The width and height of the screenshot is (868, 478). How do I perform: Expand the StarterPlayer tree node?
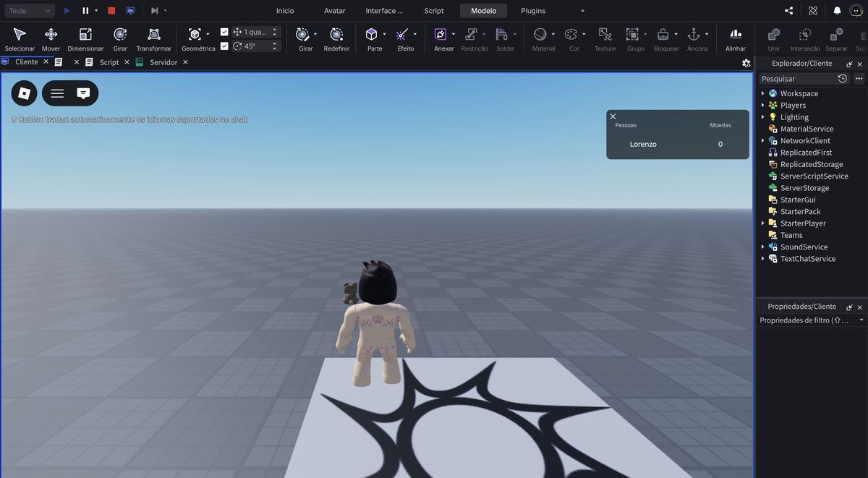pyautogui.click(x=762, y=223)
